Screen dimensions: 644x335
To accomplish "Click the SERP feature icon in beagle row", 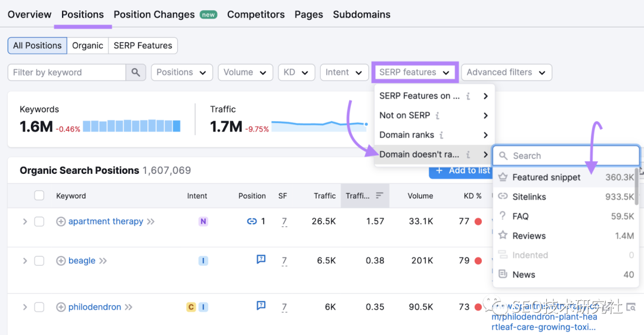I will 261,260.
